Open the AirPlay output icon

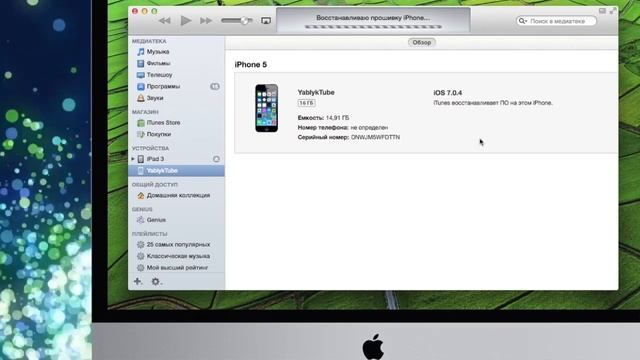click(266, 20)
